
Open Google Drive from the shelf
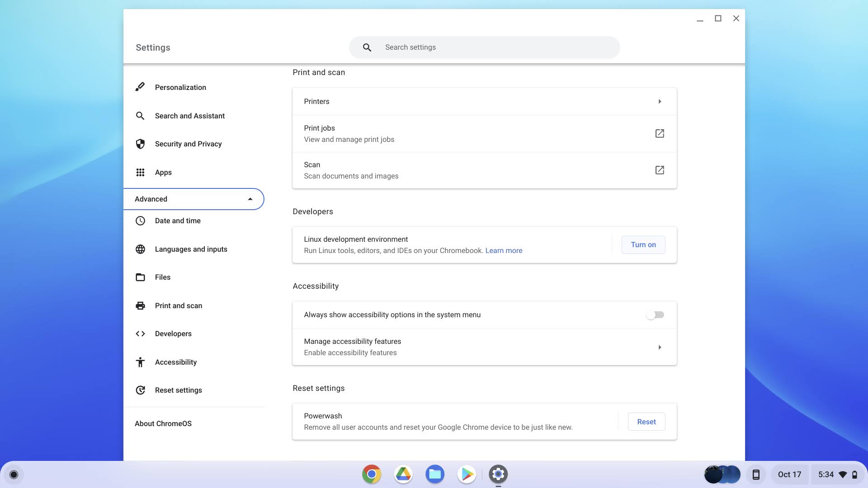coord(403,474)
